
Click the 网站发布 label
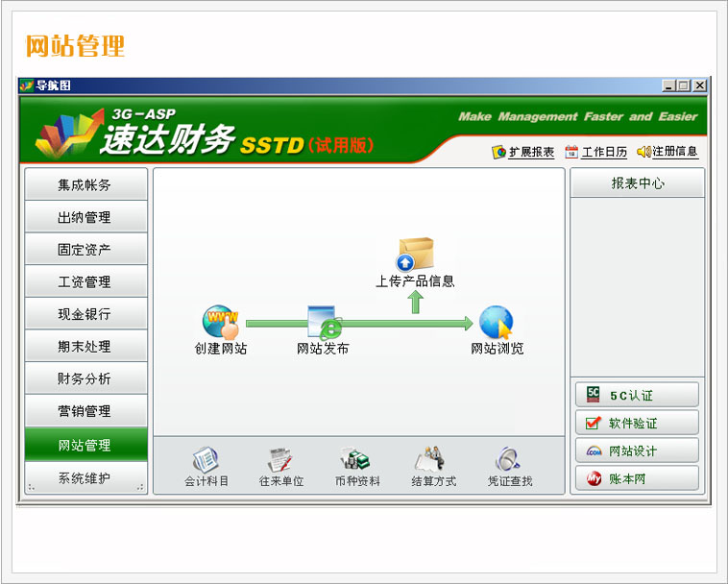click(323, 348)
